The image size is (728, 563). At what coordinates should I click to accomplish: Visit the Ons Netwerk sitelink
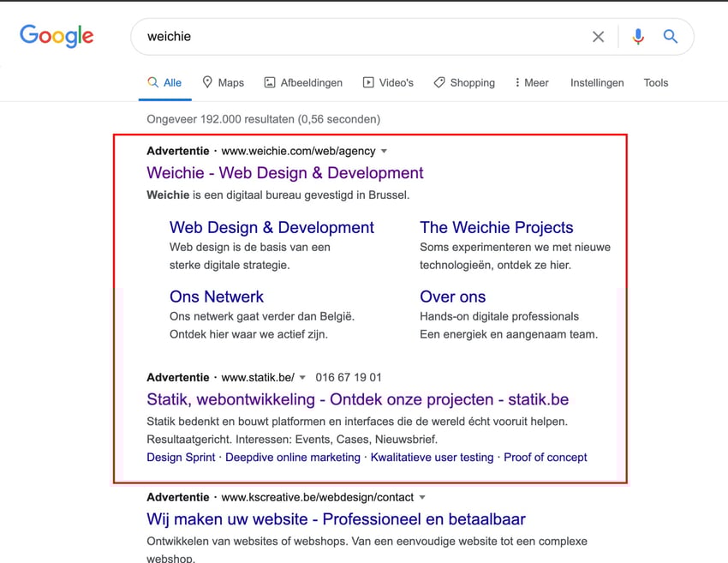pyautogui.click(x=217, y=296)
